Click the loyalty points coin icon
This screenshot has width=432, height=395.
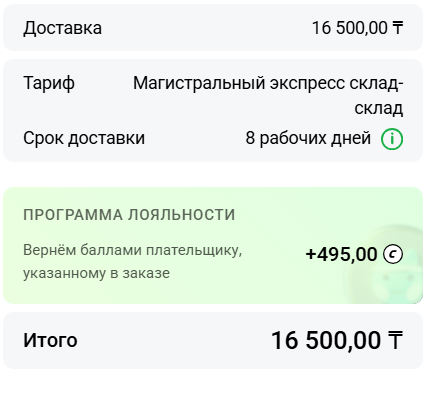click(393, 254)
